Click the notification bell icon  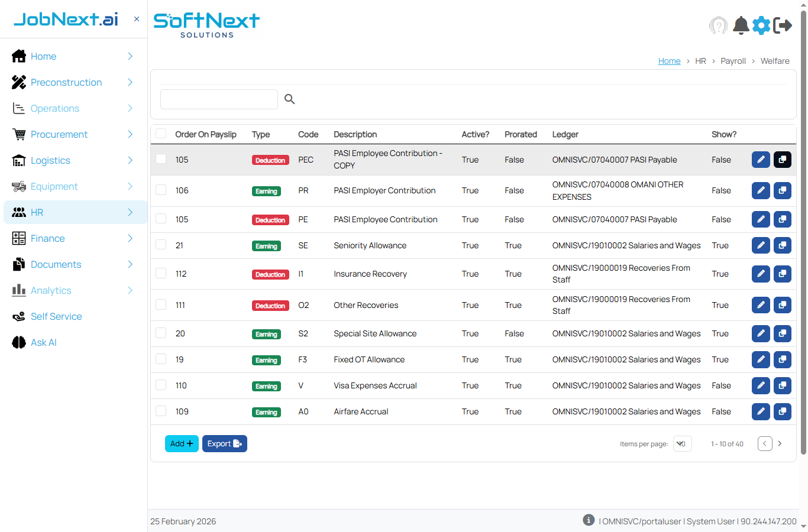[741, 25]
